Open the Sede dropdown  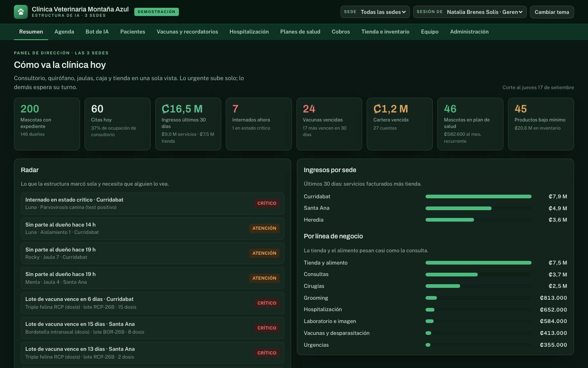click(375, 12)
